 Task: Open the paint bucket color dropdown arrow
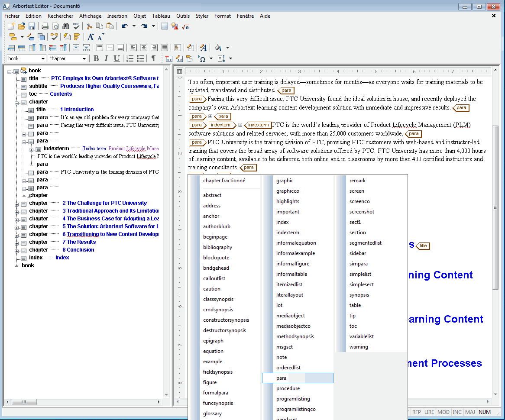tap(228, 48)
